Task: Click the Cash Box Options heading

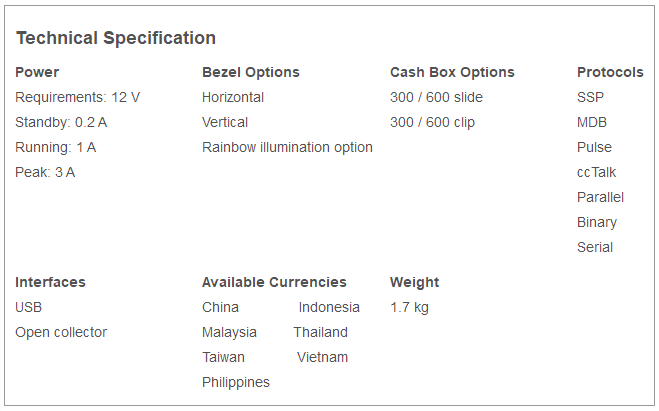Action: point(452,72)
